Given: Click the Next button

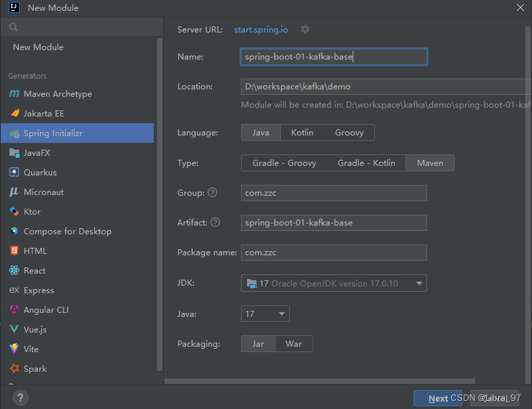Looking at the screenshot, I should (438, 398).
